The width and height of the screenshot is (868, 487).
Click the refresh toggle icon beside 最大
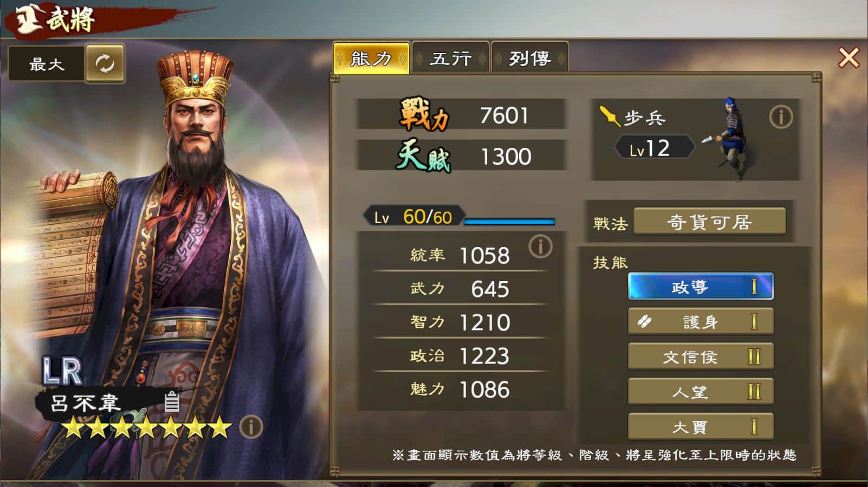tap(105, 63)
